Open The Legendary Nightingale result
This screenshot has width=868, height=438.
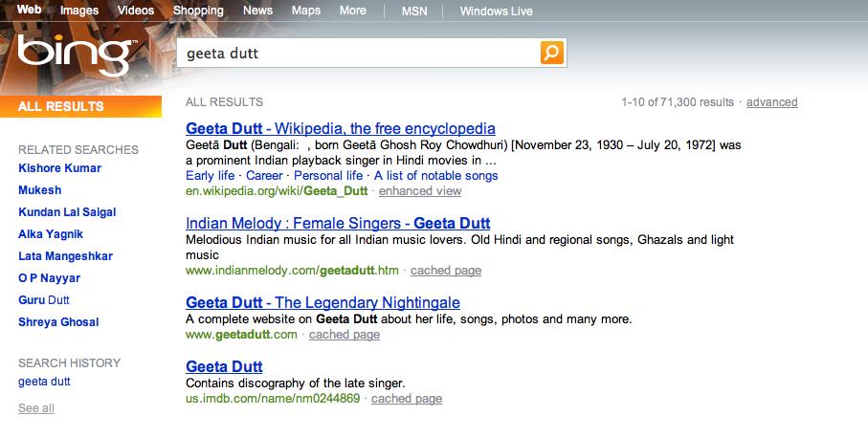323,302
